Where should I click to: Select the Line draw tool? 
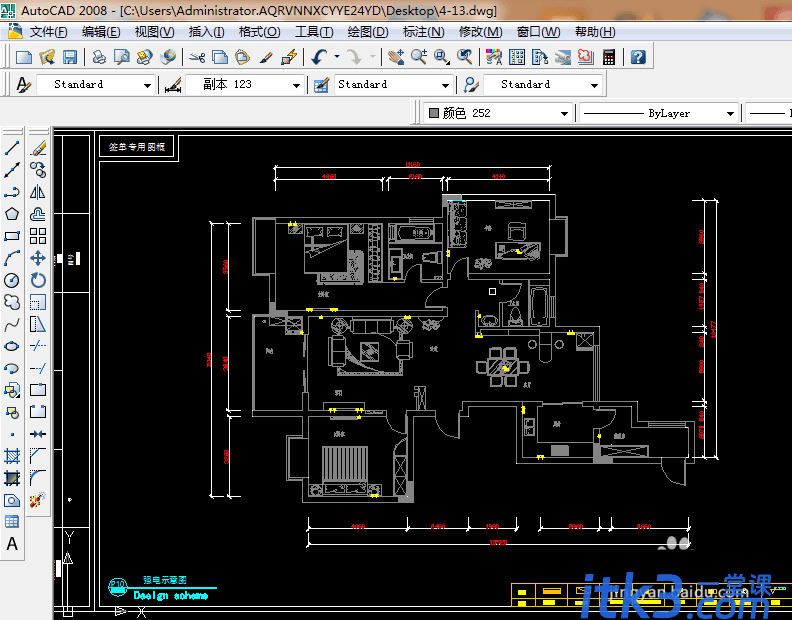click(12, 148)
